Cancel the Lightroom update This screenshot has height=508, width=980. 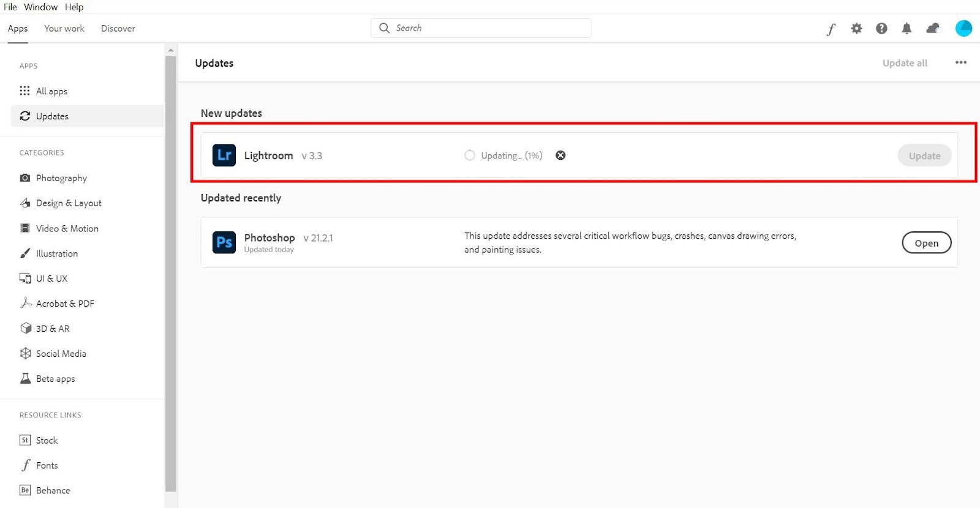click(x=560, y=155)
